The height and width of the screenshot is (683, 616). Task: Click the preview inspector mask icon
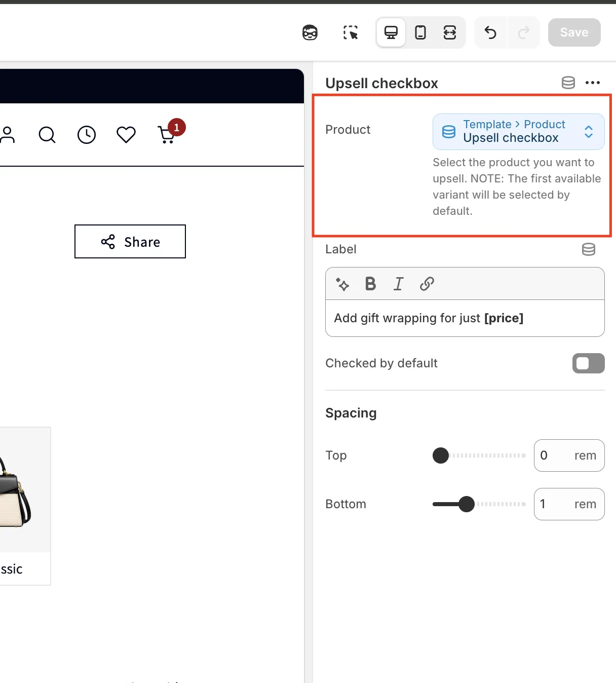pos(310,33)
